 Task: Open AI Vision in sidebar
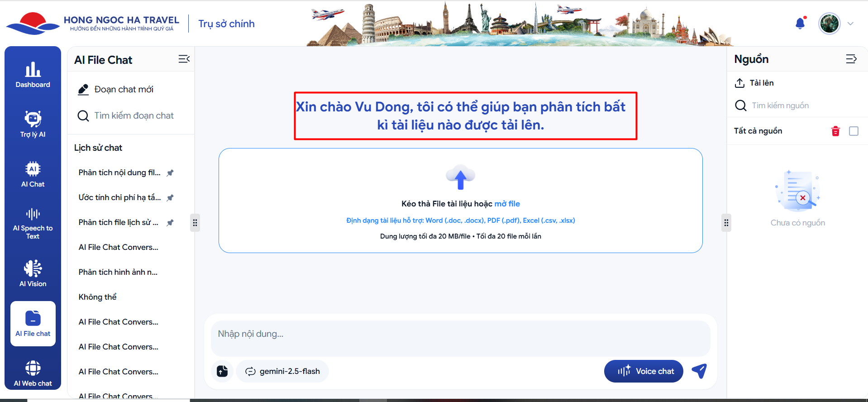point(33,273)
